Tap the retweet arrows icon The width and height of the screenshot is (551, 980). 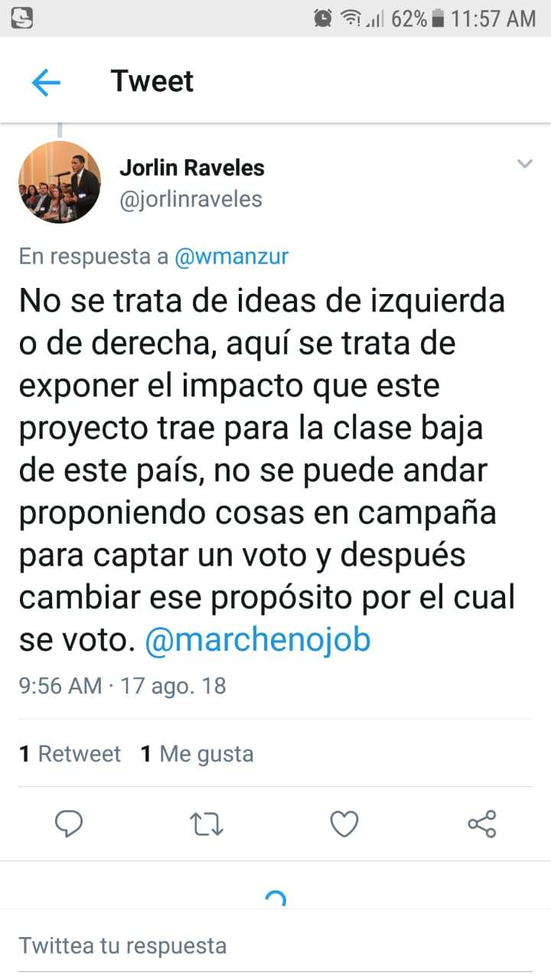tap(206, 824)
